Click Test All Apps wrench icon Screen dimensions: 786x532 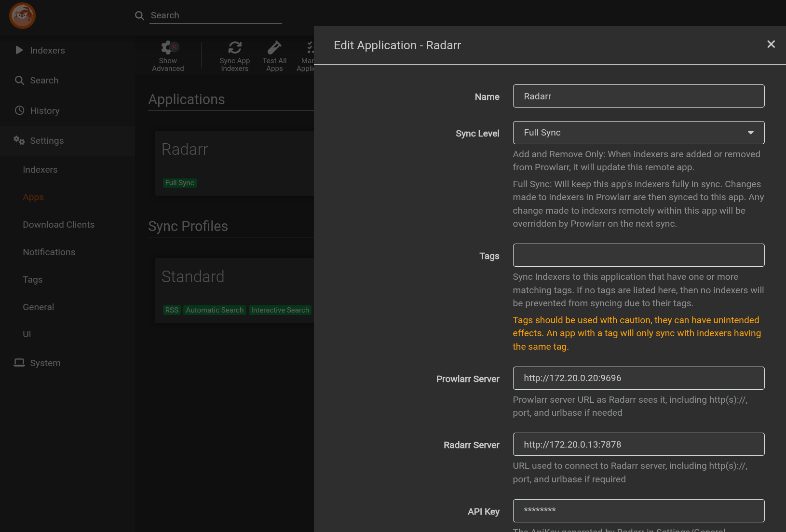[x=274, y=48]
